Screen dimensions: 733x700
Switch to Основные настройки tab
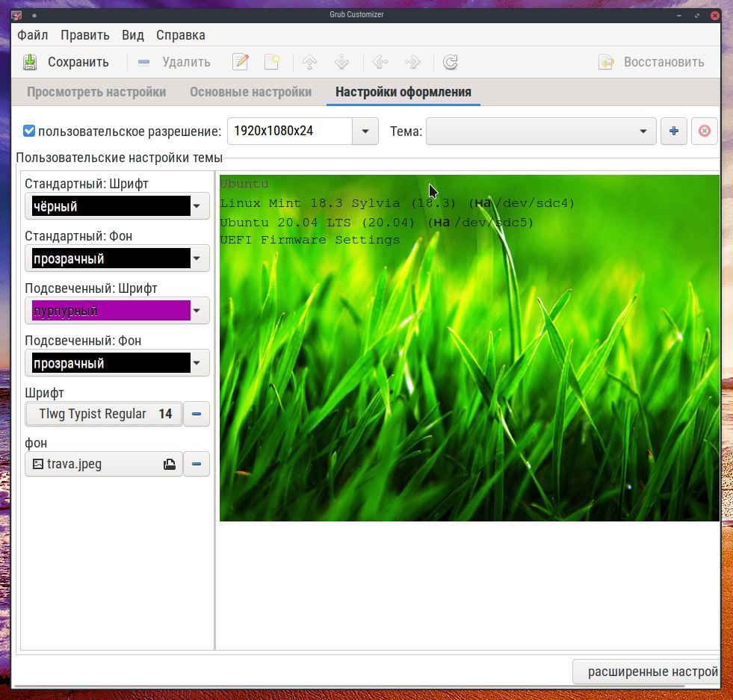pyautogui.click(x=250, y=92)
